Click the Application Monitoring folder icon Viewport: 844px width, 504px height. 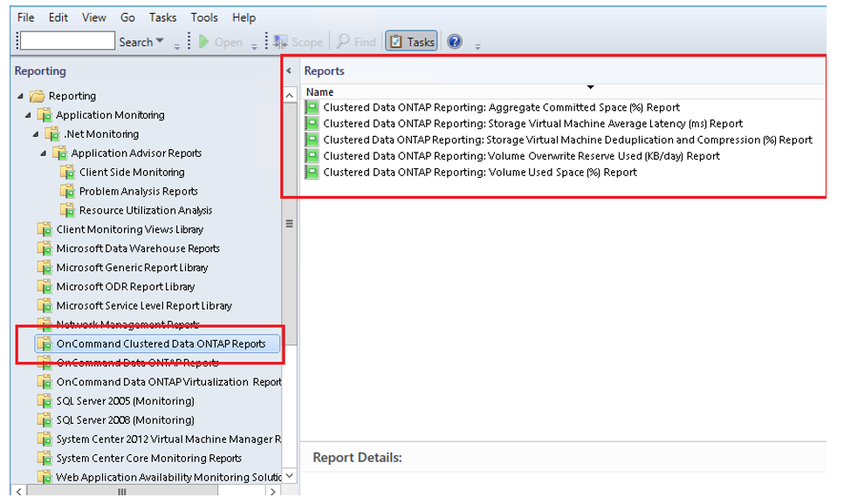(45, 115)
